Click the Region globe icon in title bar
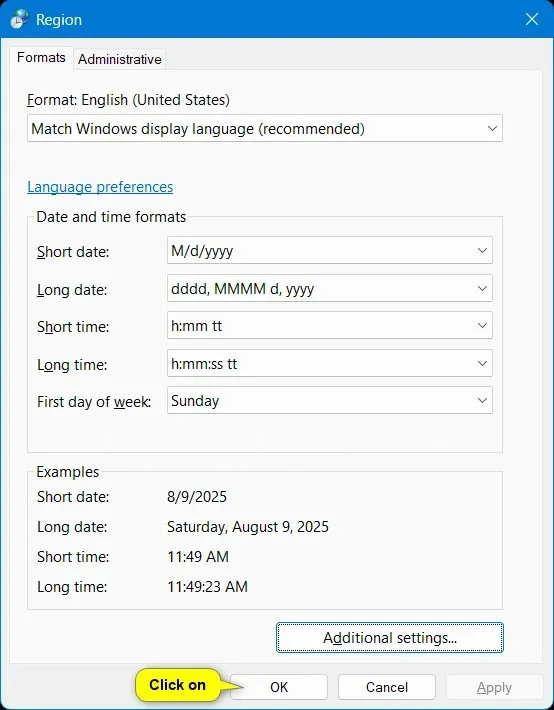 (19, 19)
